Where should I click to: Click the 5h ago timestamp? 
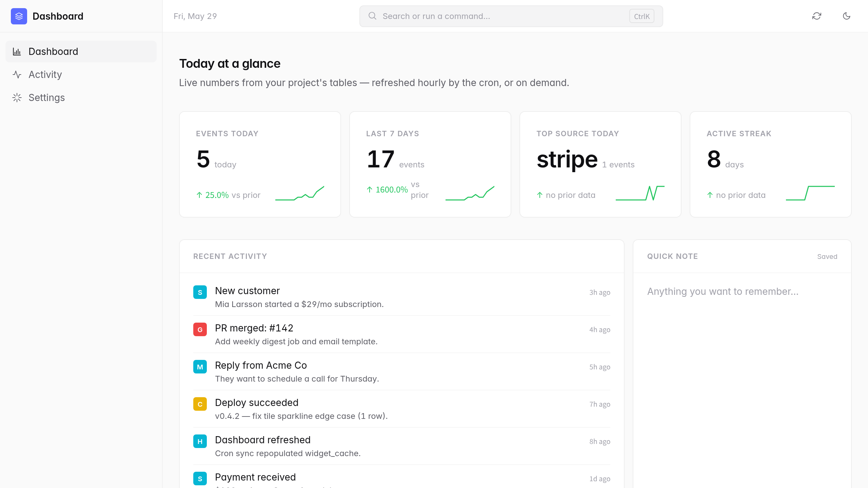click(599, 367)
